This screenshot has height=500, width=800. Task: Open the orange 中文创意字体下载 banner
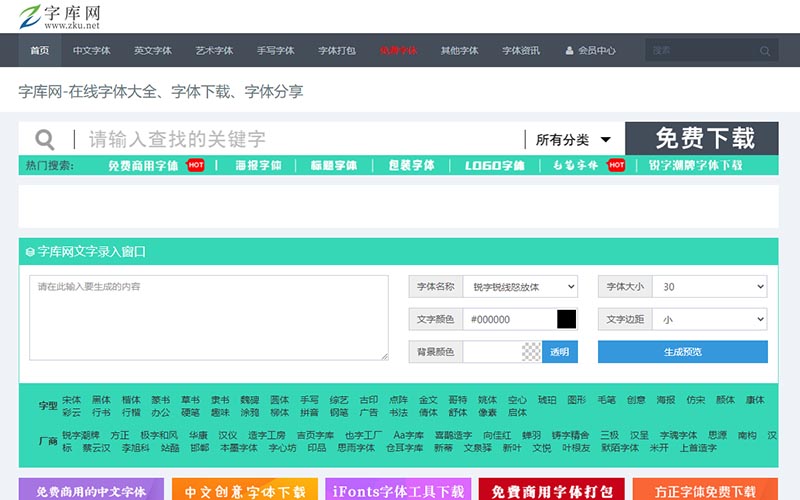pos(245,490)
